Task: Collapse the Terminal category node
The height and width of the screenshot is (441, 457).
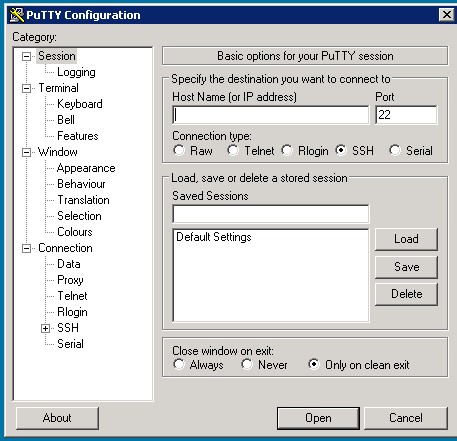Action: click(x=26, y=88)
